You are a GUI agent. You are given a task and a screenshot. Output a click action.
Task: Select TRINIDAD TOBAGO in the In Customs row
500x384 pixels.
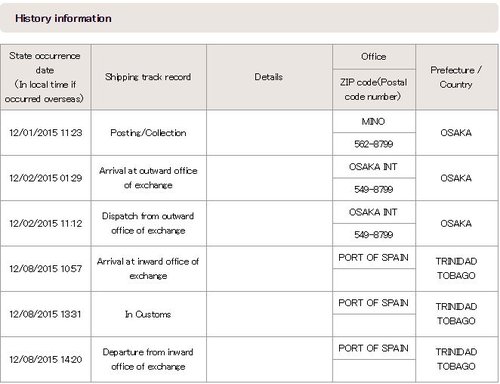coord(456,314)
